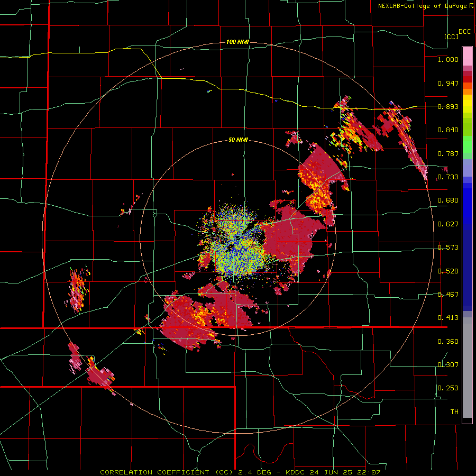The height and width of the screenshot is (476, 476).
Task: Select the 0.680 legend label
Action: click(x=448, y=200)
